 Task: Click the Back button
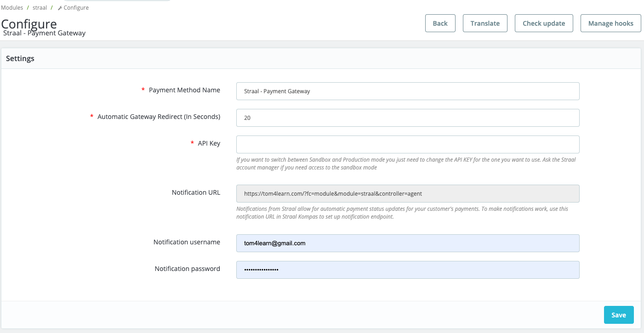440,23
